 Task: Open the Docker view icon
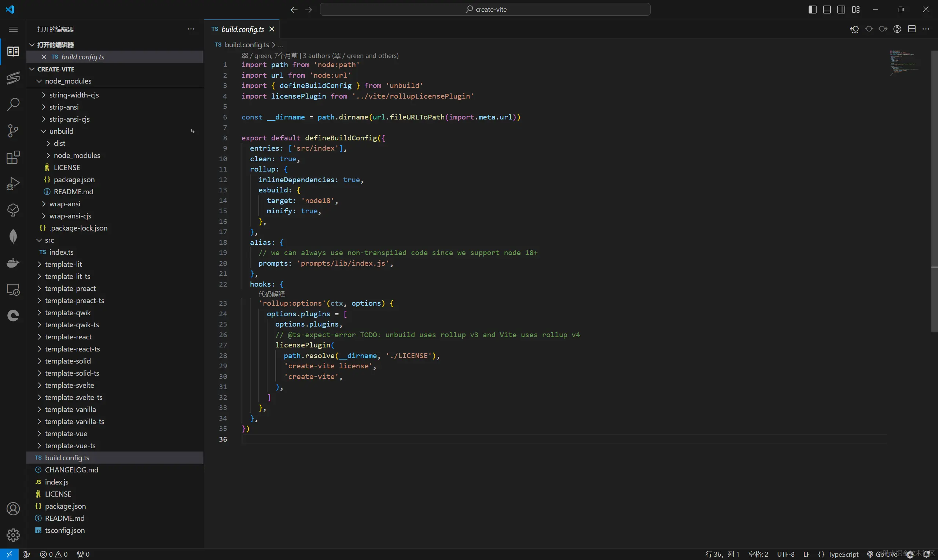[x=13, y=263]
